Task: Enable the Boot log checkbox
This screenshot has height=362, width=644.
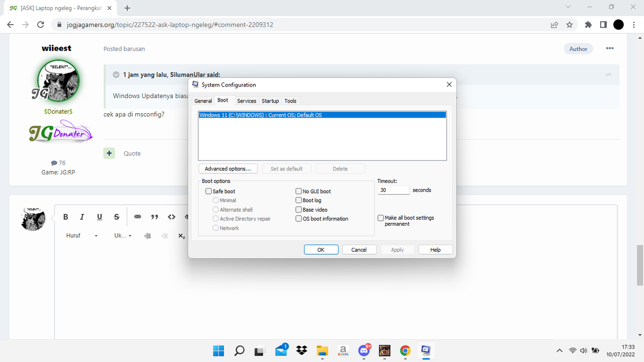Action: 299,200
